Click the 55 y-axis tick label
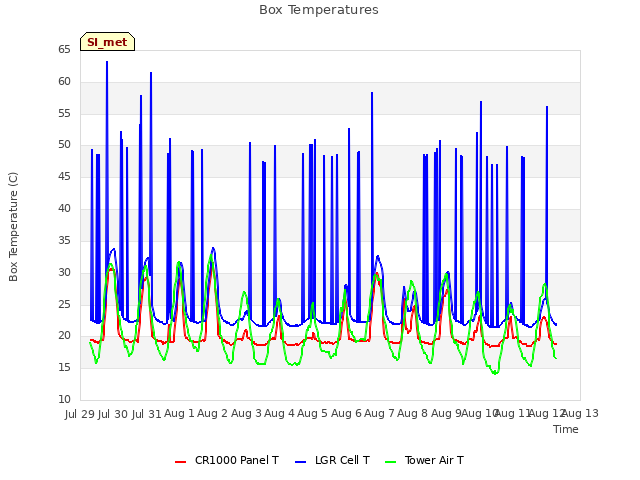 click(x=64, y=113)
